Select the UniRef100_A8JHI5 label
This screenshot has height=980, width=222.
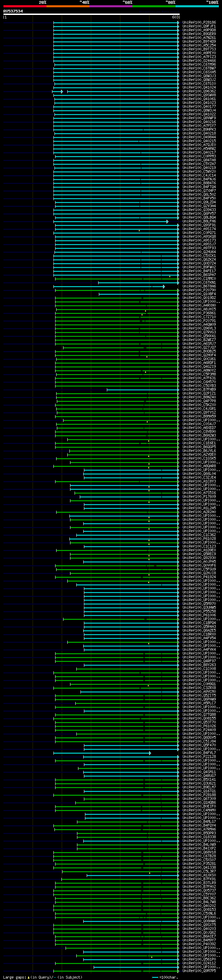199,309
